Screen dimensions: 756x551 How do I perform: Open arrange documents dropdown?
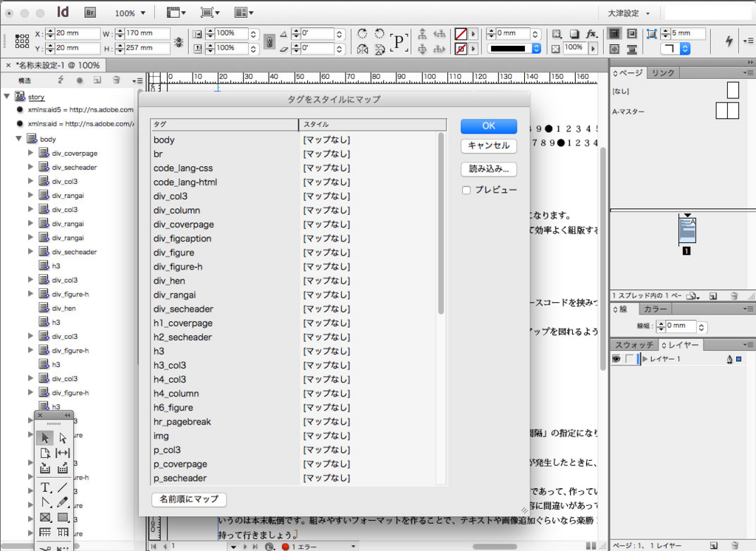244,13
